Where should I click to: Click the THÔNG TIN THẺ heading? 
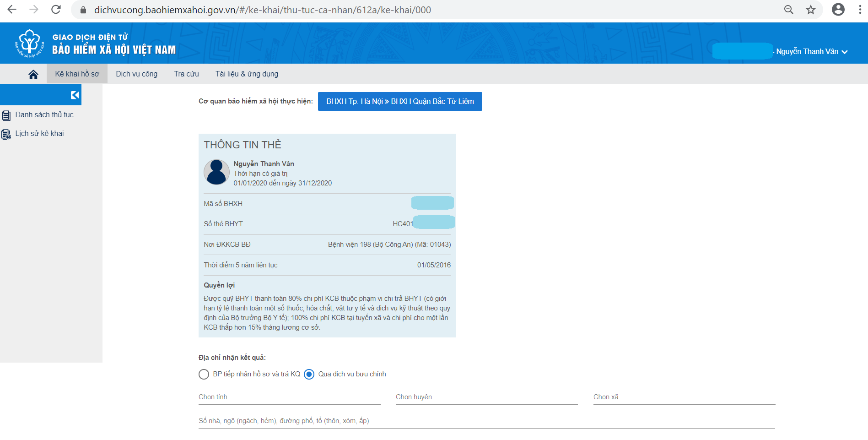click(243, 145)
